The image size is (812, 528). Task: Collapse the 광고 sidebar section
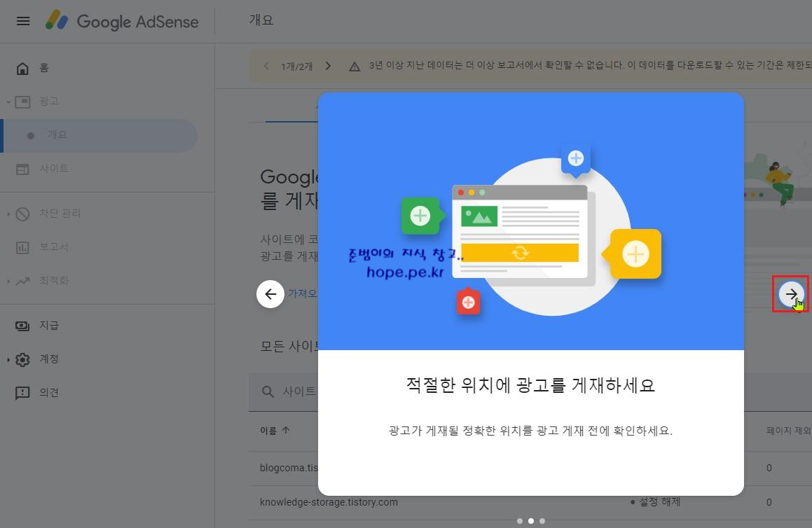[8, 102]
